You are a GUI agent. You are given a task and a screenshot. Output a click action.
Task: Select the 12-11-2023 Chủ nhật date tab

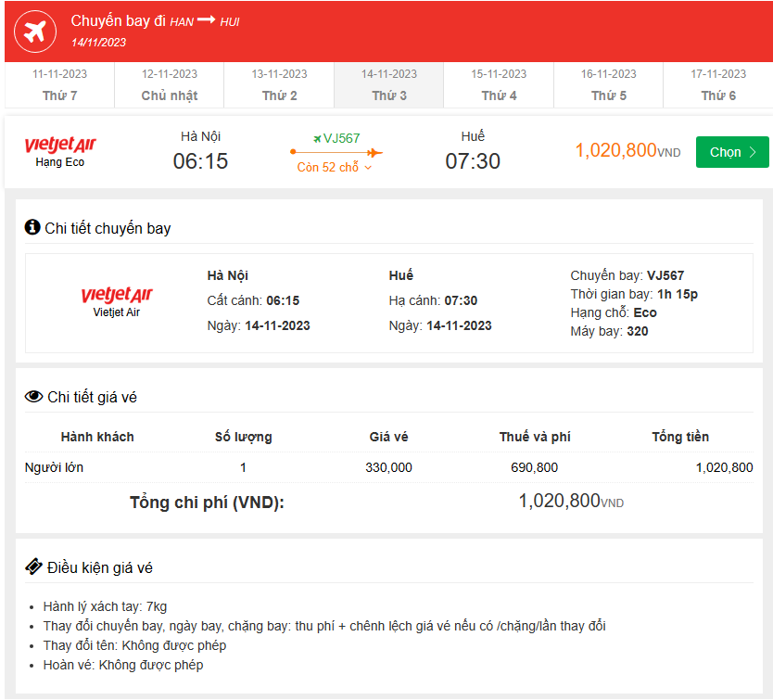coord(169,84)
